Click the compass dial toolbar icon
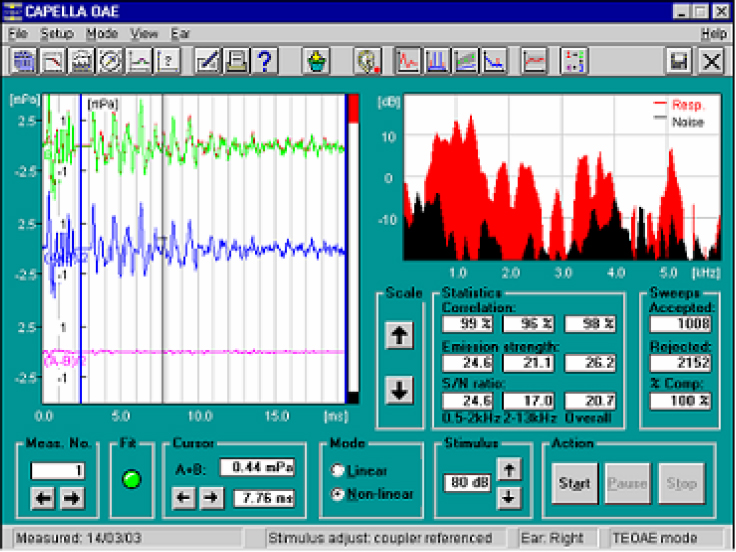 pyautogui.click(x=110, y=61)
